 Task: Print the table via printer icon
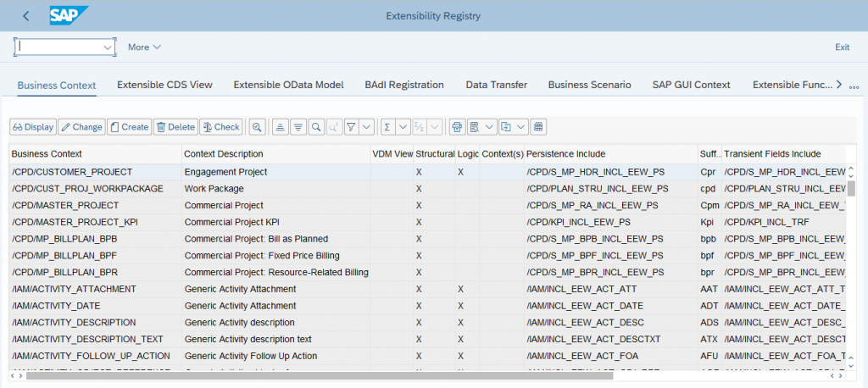457,127
